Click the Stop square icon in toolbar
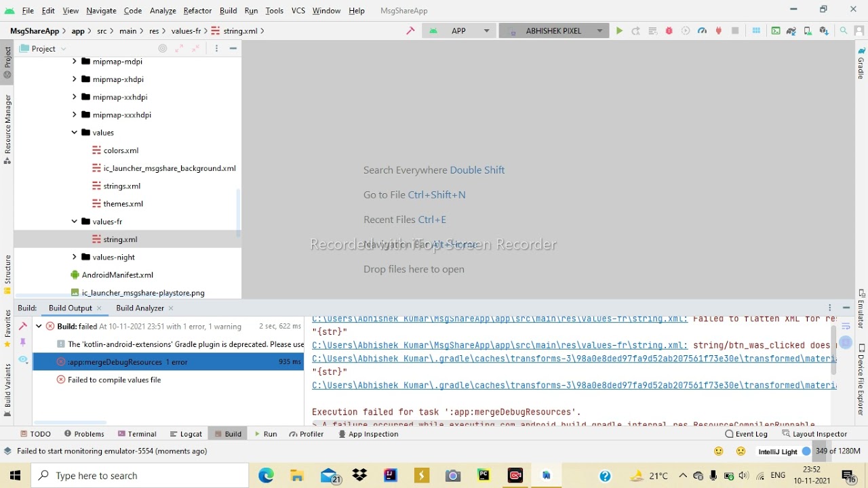The height and width of the screenshot is (488, 868). coord(735,30)
